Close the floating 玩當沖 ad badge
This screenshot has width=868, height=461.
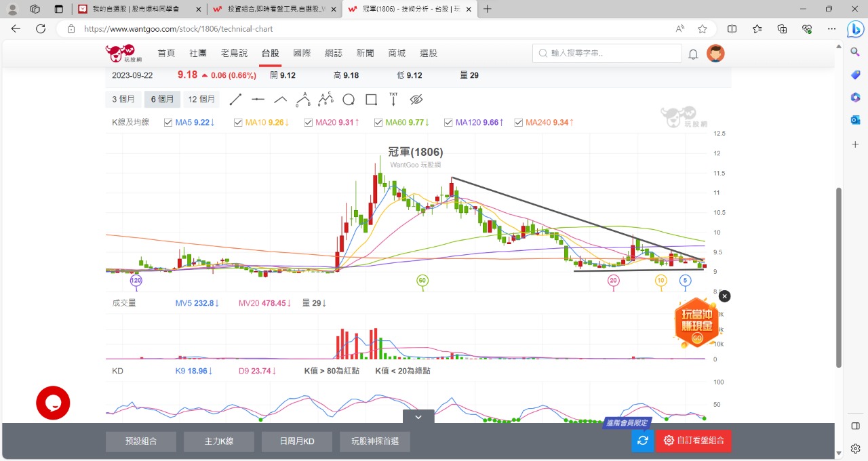click(724, 296)
